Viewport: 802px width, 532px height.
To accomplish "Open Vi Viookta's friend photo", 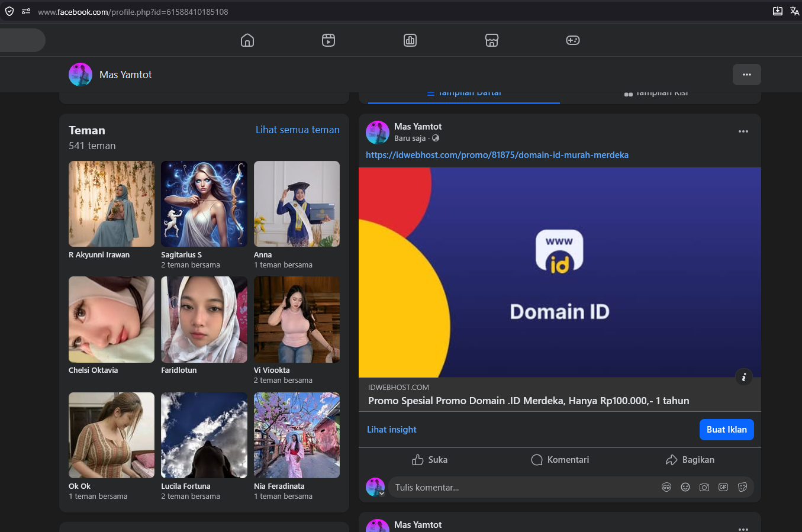I will pos(297,320).
